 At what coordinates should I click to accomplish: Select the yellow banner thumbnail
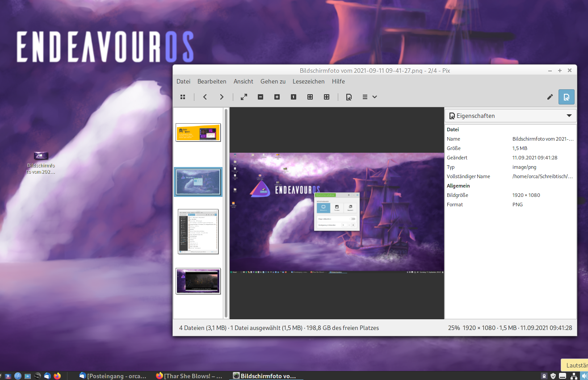[x=198, y=133]
